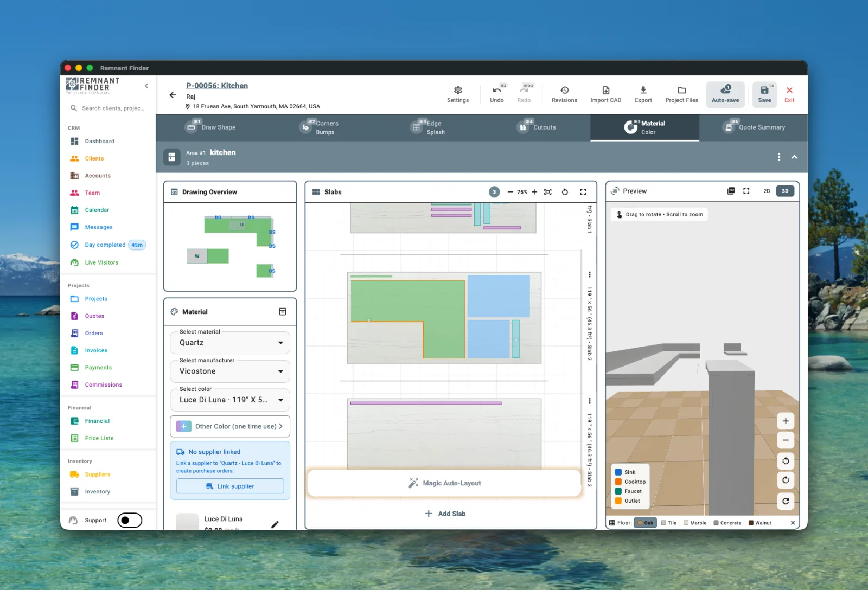Image resolution: width=868 pixels, height=590 pixels.
Task: Zoom out the Slabs view
Action: [510, 192]
